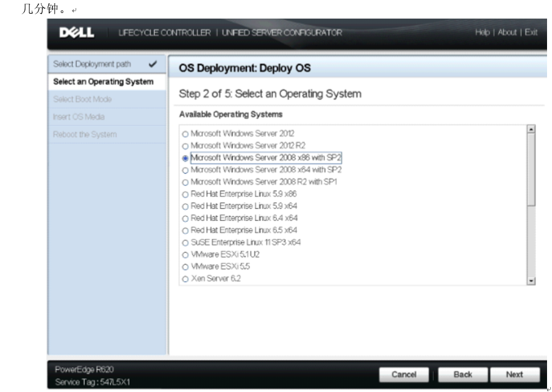Exit the Lifecycle Controller

(531, 32)
